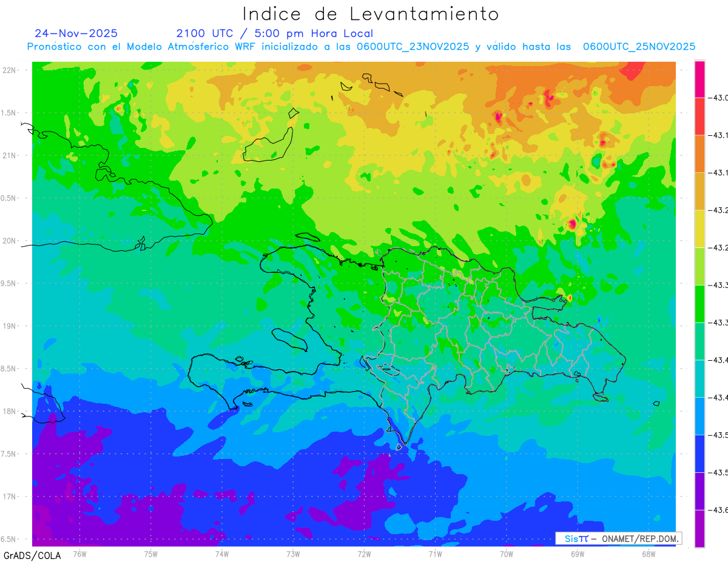Click the '0.5N' latitude label

[x=8, y=198]
